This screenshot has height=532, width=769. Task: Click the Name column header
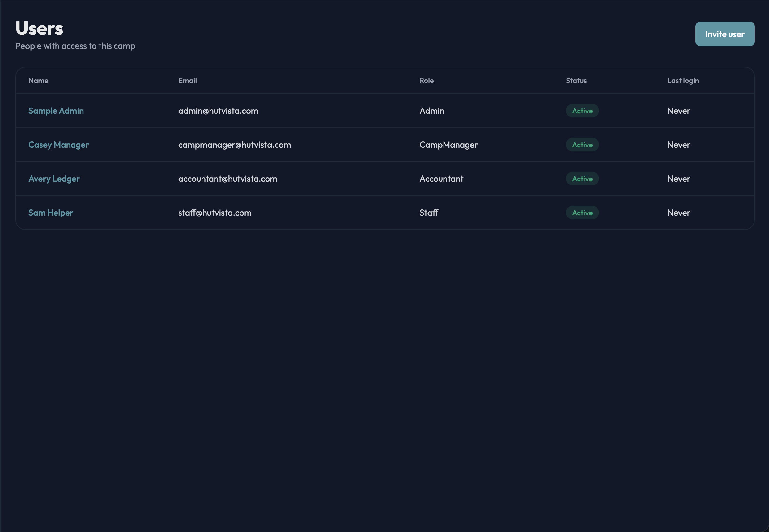pyautogui.click(x=38, y=81)
